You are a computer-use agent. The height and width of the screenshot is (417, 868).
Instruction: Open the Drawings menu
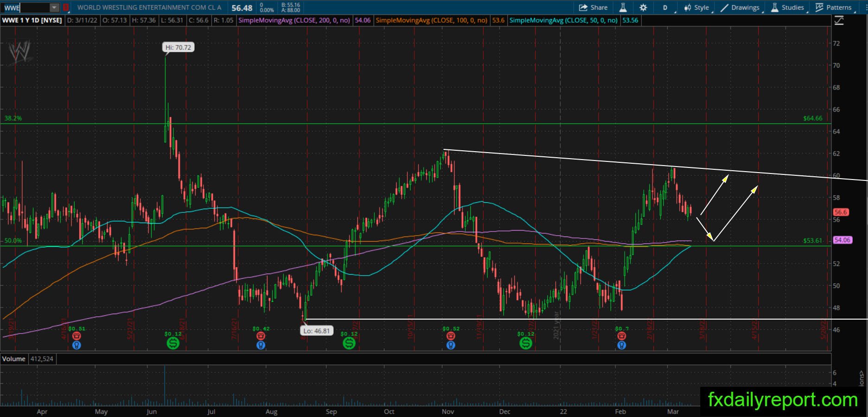[x=740, y=7]
